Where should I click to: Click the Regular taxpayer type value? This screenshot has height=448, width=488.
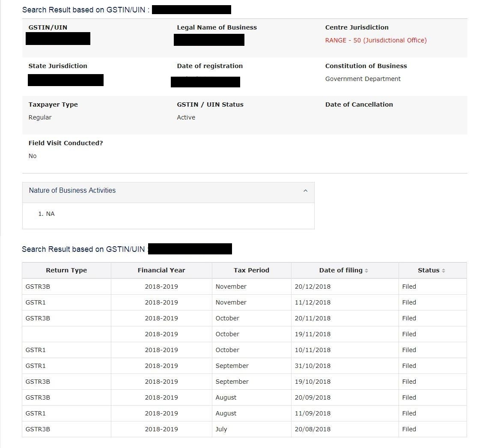(40, 117)
